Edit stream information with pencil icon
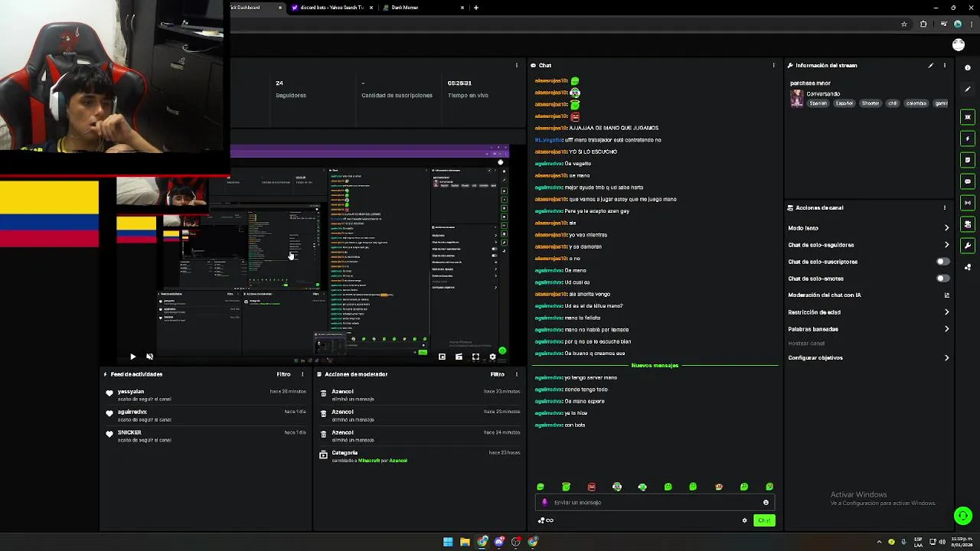This screenshot has height=551, width=980. [931, 65]
